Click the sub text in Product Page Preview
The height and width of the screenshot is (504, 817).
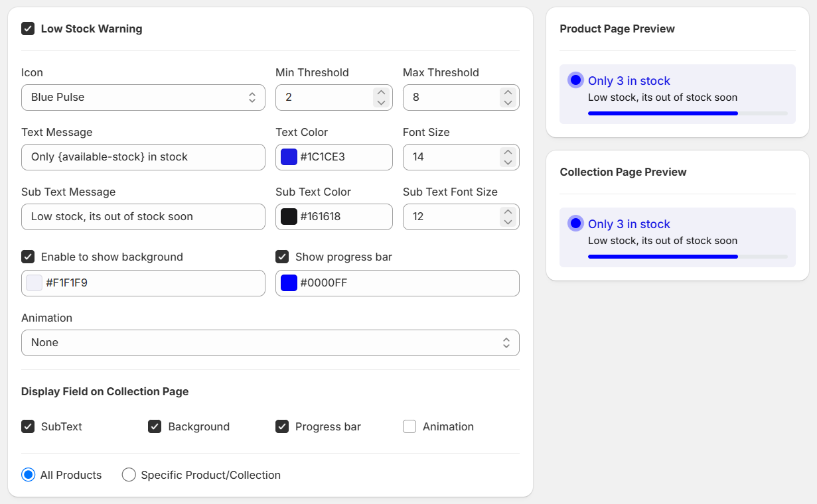pos(662,97)
